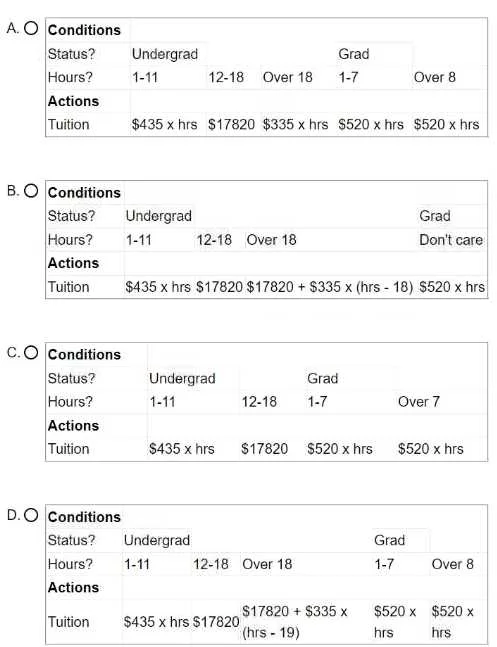This screenshot has width=497, height=647.
Task: Click '$17820 + $335 x (hrs - 18)' in table B
Action: pyautogui.click(x=329, y=287)
